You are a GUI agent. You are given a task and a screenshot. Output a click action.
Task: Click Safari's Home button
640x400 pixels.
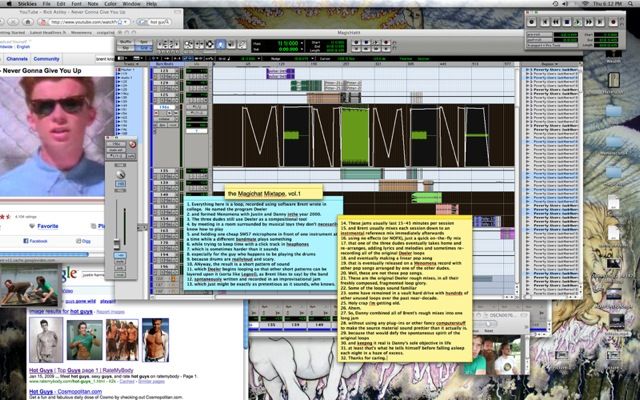[28, 22]
